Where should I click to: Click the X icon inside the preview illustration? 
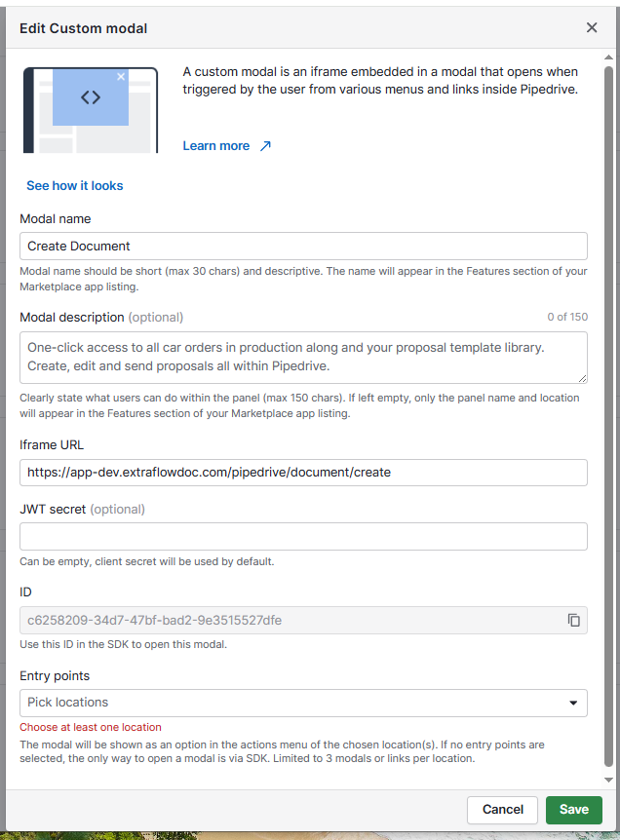(x=121, y=76)
